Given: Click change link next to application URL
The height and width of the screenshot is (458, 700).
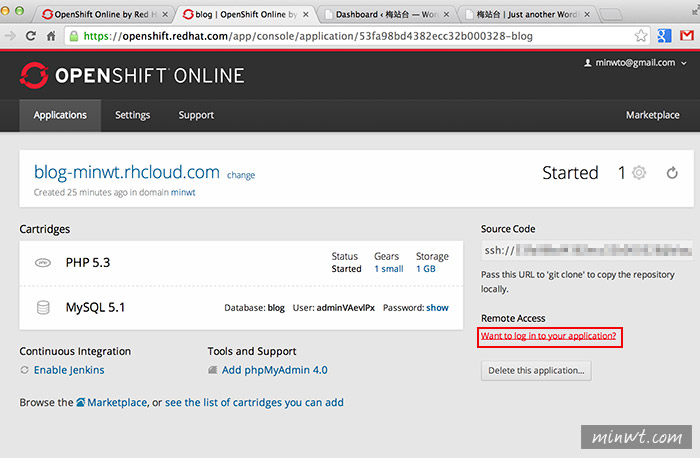Looking at the screenshot, I should coord(241,175).
